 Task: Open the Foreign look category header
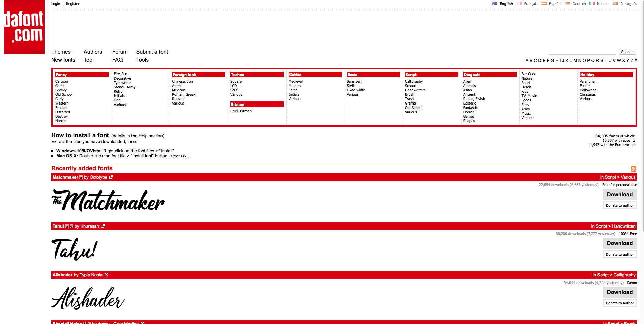(x=198, y=75)
